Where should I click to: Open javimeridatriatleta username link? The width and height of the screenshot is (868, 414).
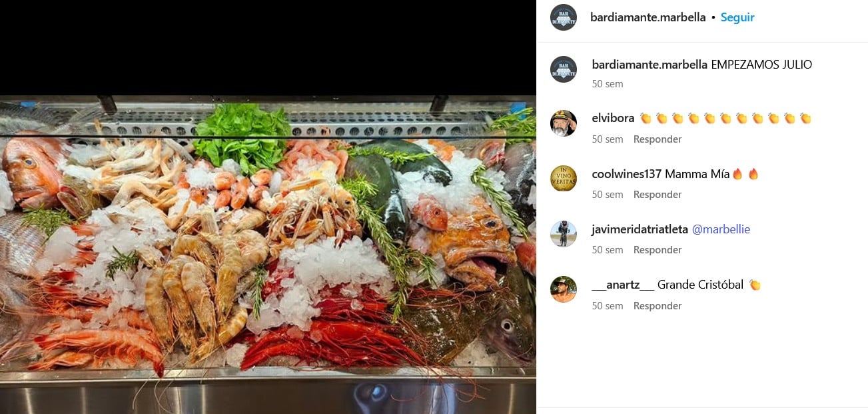(x=640, y=229)
